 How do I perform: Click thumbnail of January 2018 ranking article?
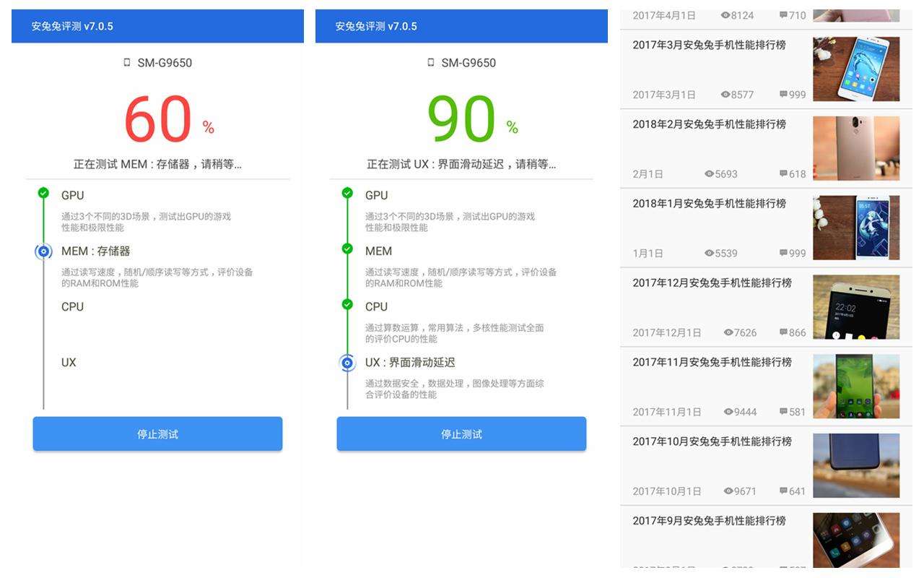(x=856, y=228)
